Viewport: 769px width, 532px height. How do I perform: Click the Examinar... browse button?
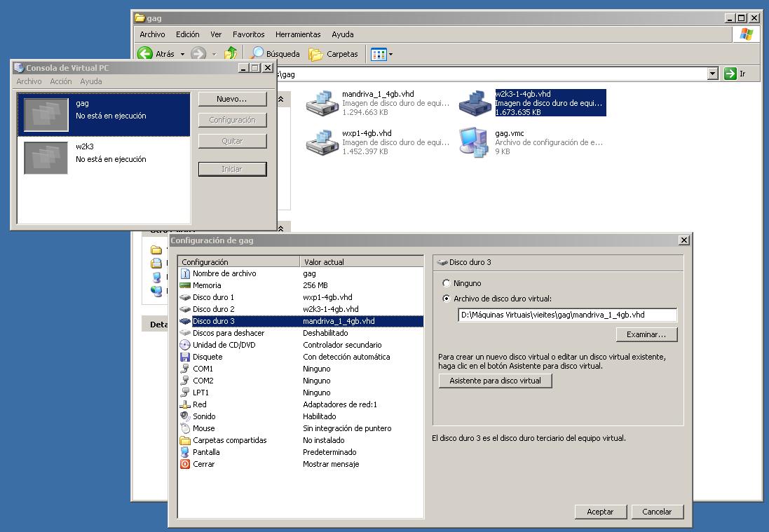(x=646, y=334)
